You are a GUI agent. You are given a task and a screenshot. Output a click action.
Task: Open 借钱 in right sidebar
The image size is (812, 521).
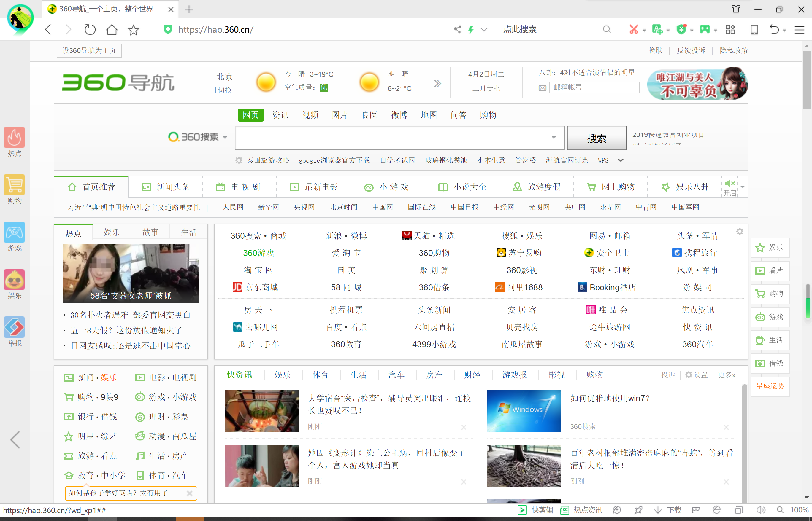coord(770,363)
